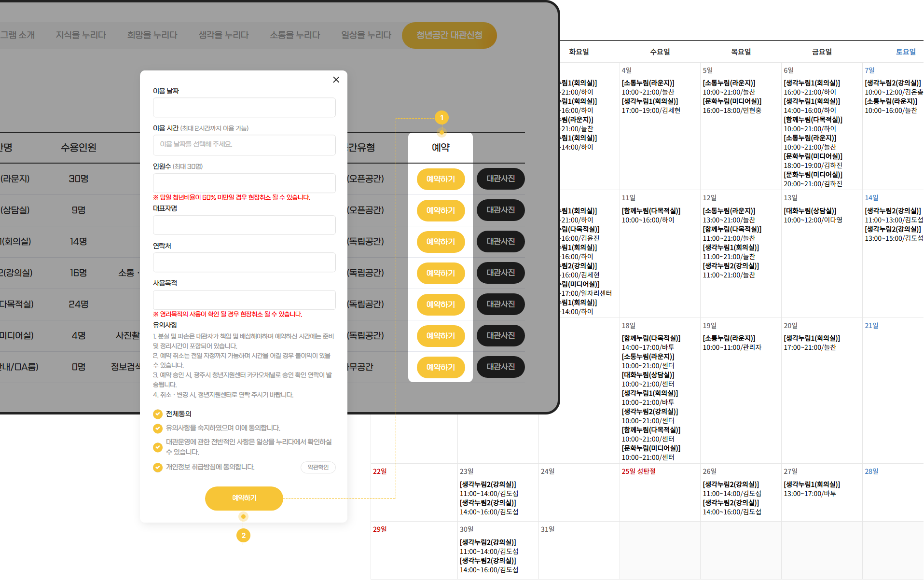Screen dimensions: 924x580
Task: Click the 사용목적 purpose field
Action: [244, 300]
